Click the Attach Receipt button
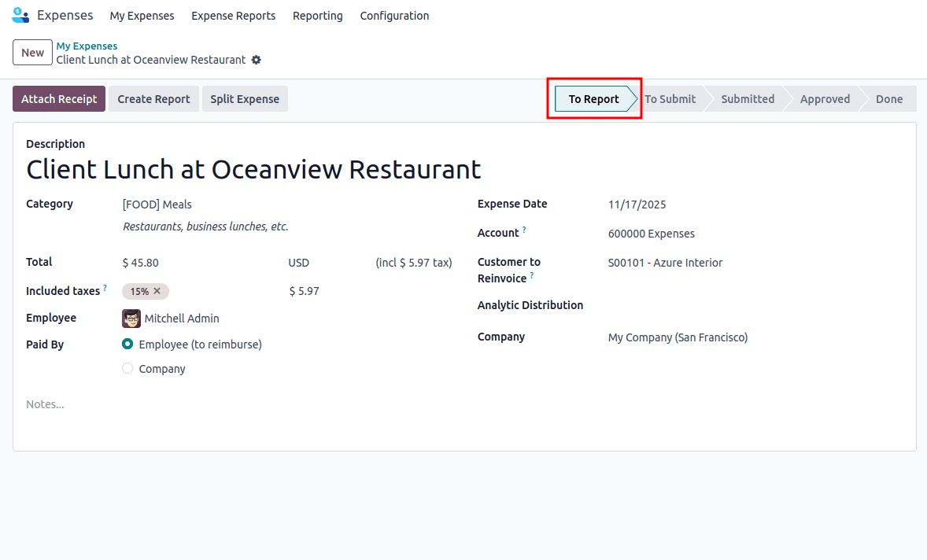The height and width of the screenshot is (560, 927). tap(58, 98)
